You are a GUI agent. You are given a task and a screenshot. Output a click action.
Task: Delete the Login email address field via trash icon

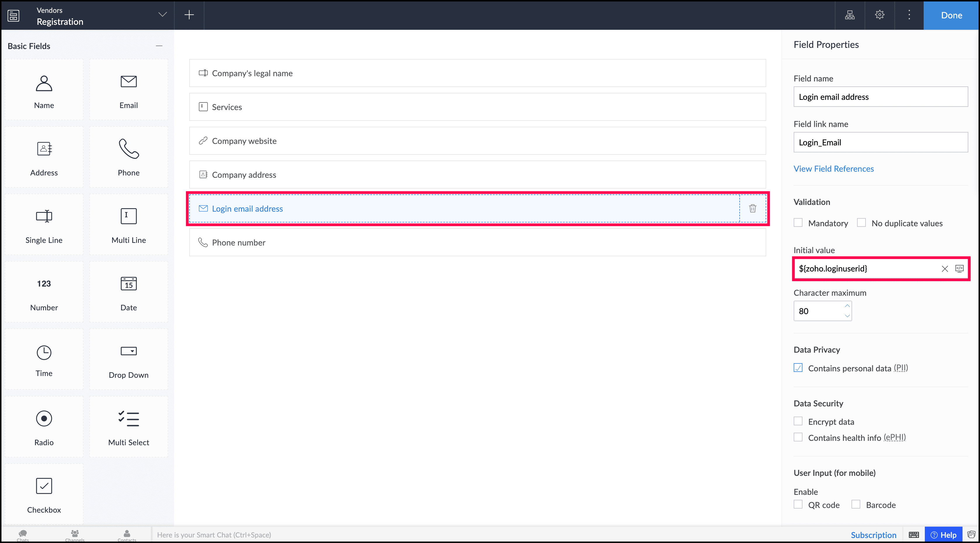tap(752, 208)
